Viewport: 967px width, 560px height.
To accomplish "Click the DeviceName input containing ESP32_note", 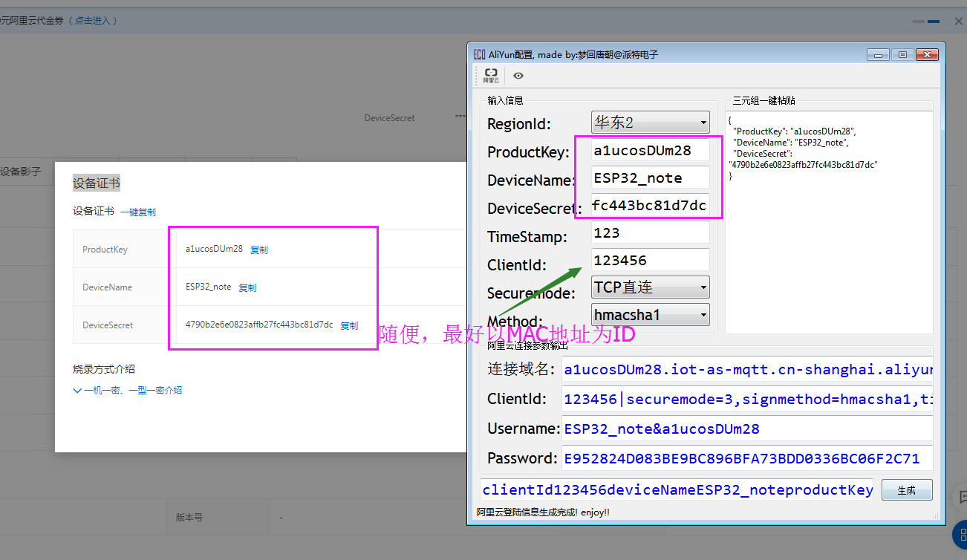I will click(x=651, y=178).
